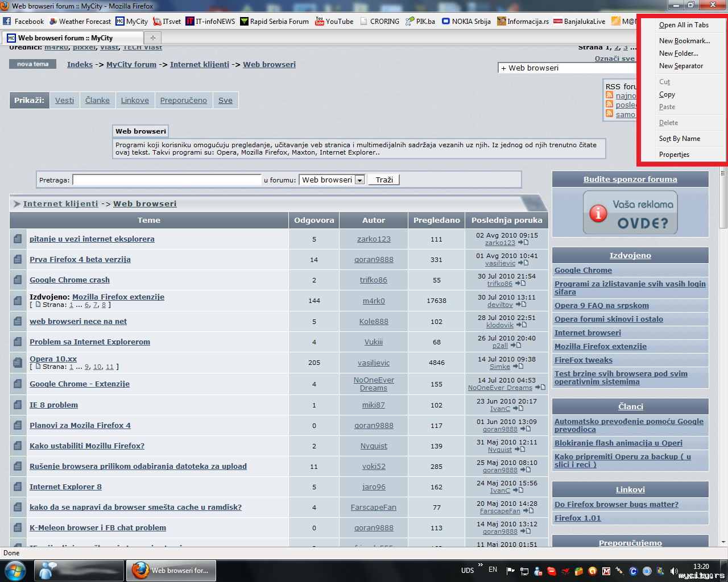Click the 'Vaša reklama OVDE?' banner
The height and width of the screenshot is (582, 728).
point(630,212)
